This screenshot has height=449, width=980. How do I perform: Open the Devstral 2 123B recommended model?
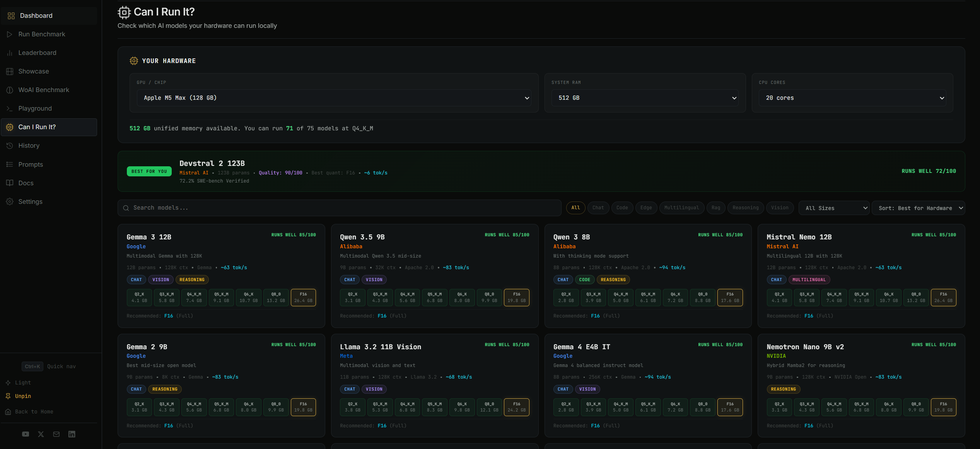click(x=212, y=163)
